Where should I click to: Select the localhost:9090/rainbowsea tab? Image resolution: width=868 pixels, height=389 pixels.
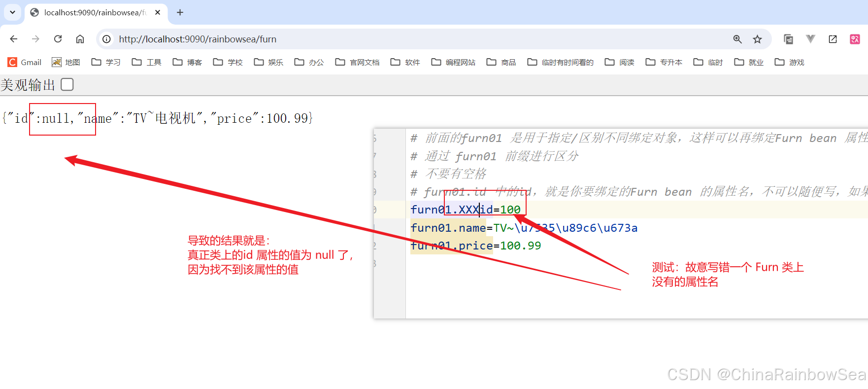click(96, 12)
